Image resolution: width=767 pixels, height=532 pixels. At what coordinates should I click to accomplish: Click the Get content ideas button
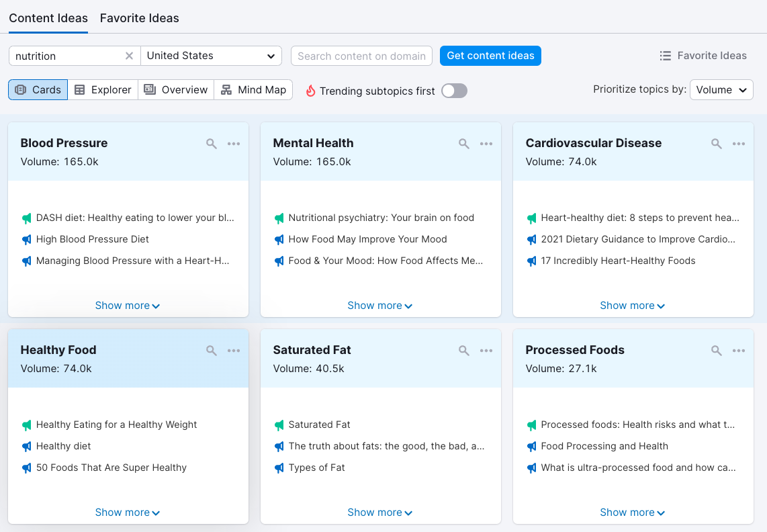coord(490,56)
